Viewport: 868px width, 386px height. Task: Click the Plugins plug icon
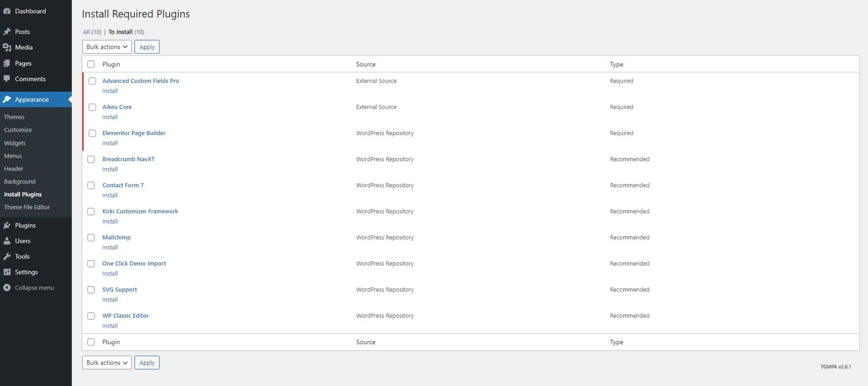[7, 225]
